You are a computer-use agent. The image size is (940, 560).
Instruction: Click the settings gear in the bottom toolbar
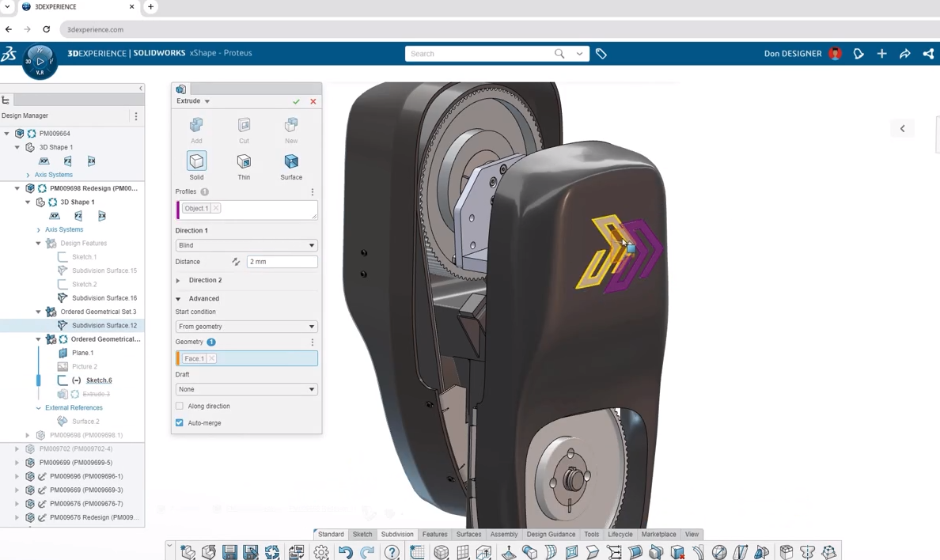321,552
